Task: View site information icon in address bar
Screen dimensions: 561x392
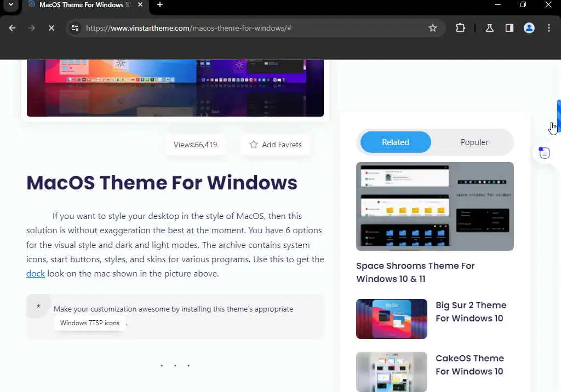Action: coord(75,28)
